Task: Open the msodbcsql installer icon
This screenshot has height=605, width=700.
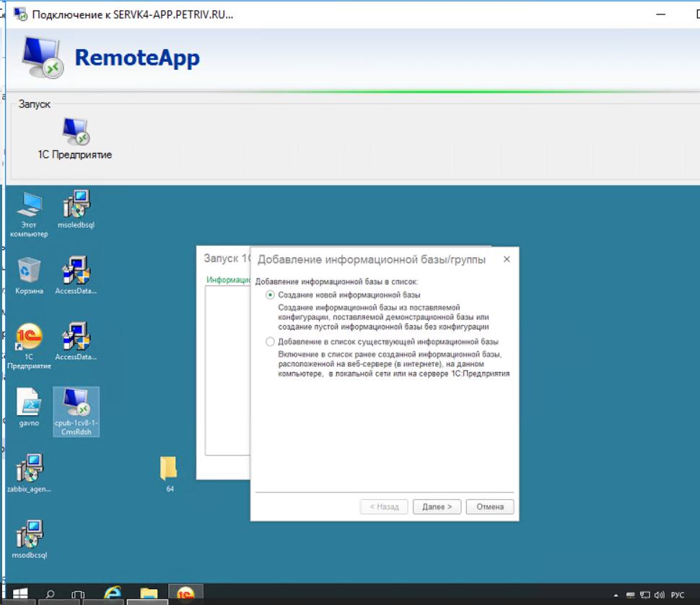Action: [30, 539]
